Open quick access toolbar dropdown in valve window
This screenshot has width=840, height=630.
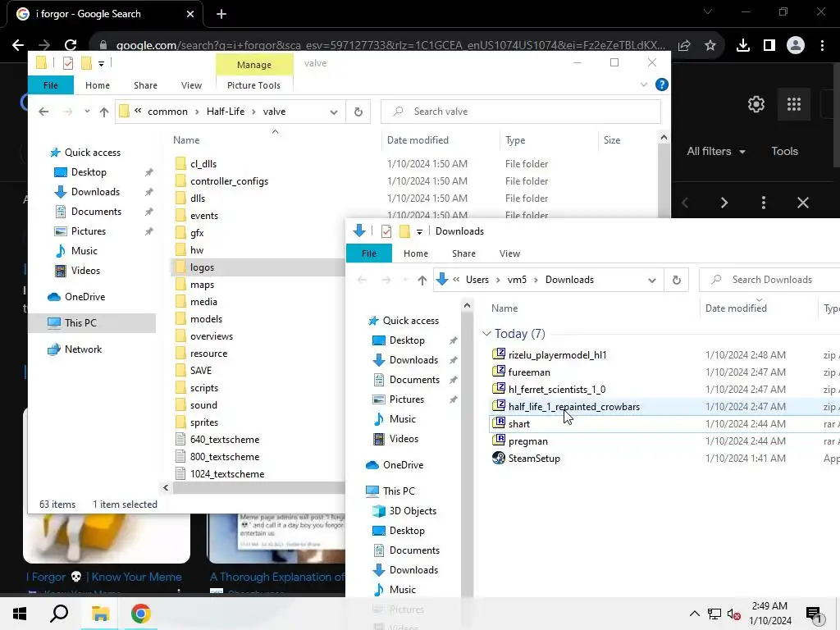pos(101,64)
